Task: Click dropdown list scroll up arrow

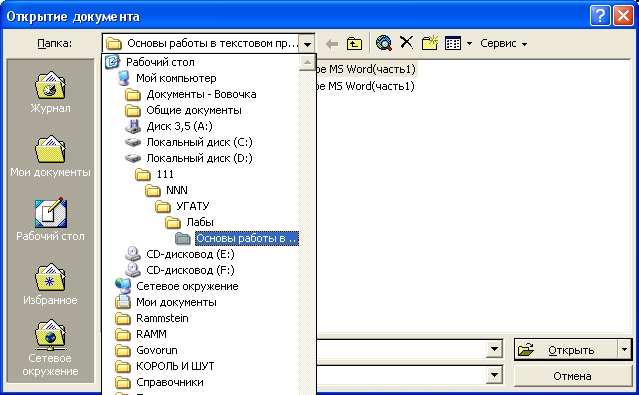Action: coord(307,62)
